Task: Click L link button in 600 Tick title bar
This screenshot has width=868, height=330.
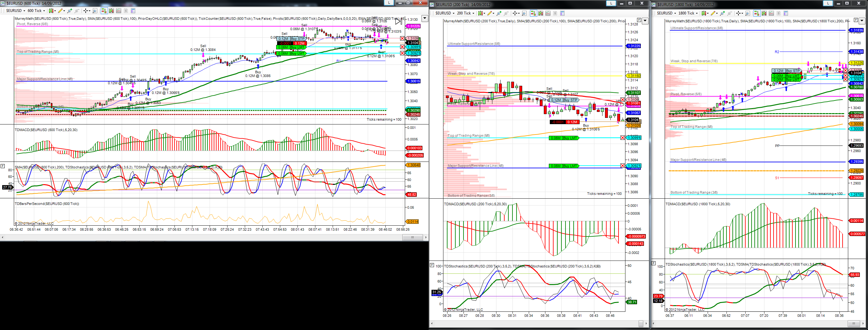Action: [389, 3]
